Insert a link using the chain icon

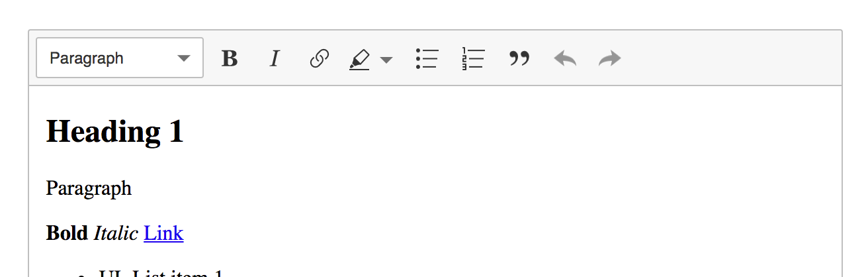320,58
